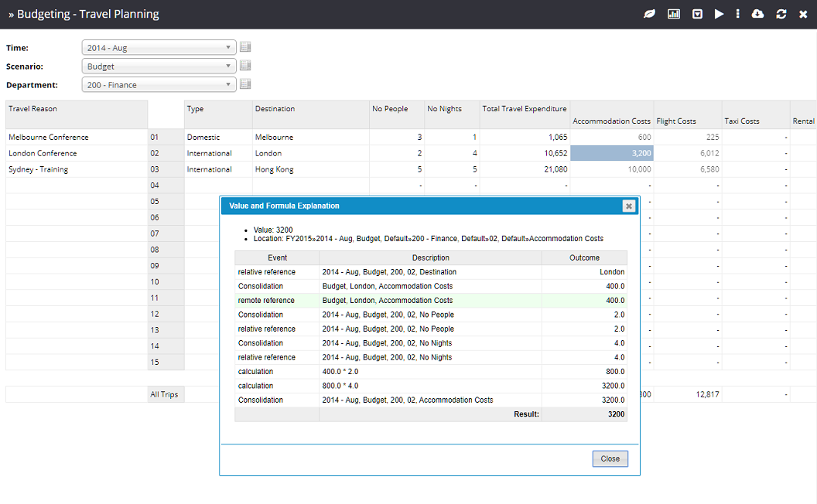Viewport: 817px width, 504px height.
Task: Select the Melbourne Conference travel reason
Action: tap(50, 137)
